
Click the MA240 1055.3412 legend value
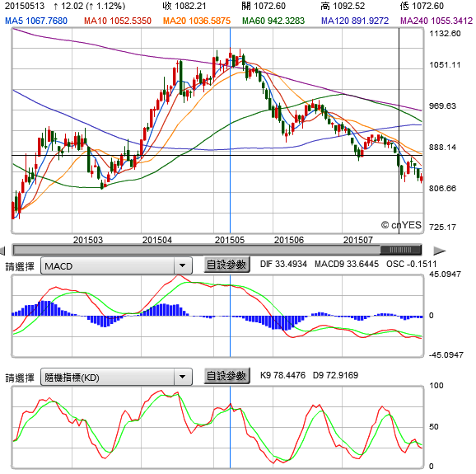click(x=436, y=21)
